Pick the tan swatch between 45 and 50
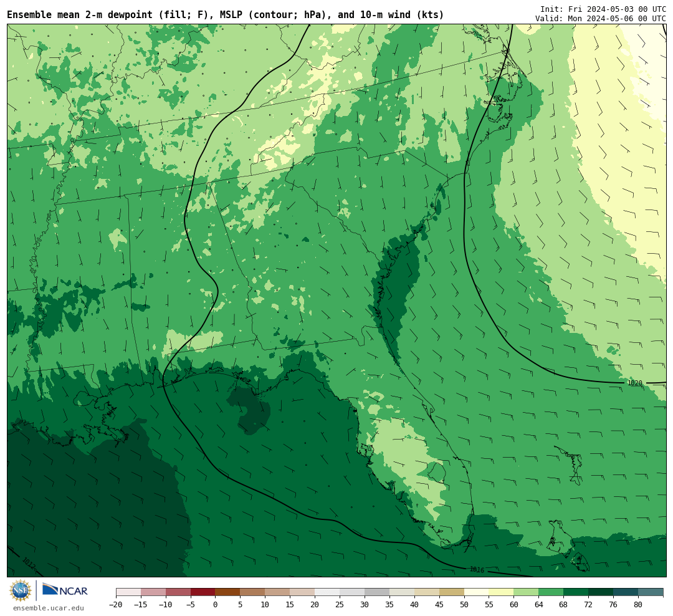Image resolution: width=673 pixels, height=616 pixels. click(451, 592)
